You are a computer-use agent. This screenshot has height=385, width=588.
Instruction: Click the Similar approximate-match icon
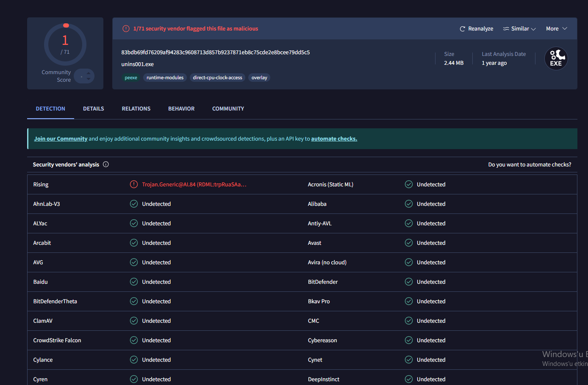coord(506,29)
